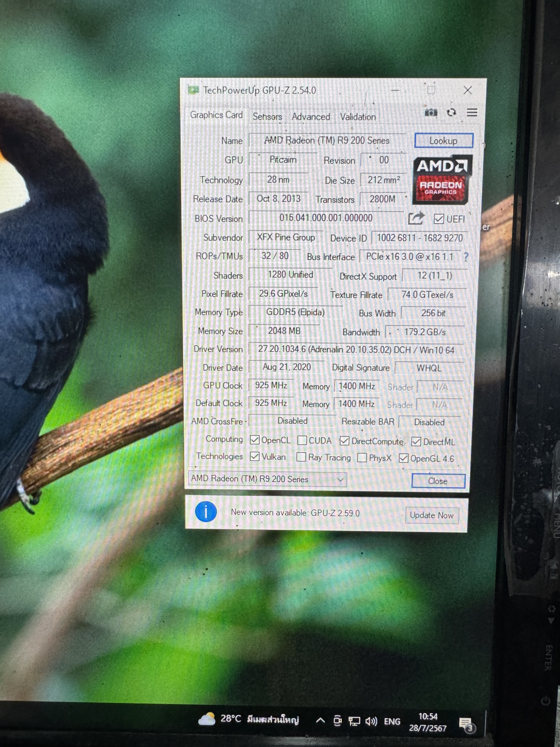Toggle the DirectML checkbox
The height and width of the screenshot is (747, 560).
click(x=416, y=441)
